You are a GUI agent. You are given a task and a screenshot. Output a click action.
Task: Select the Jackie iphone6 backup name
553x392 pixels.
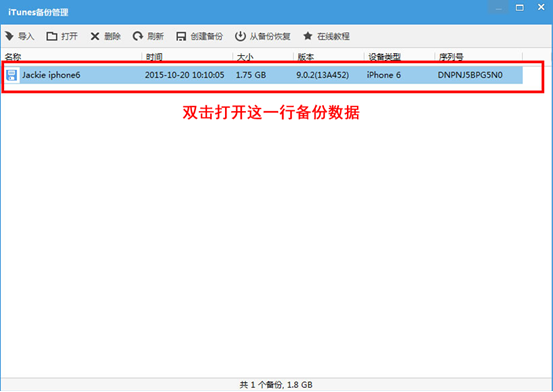[51, 75]
